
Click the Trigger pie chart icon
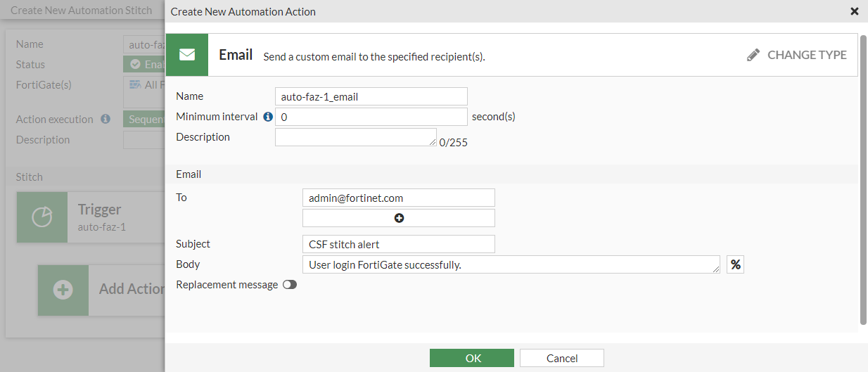point(42,217)
